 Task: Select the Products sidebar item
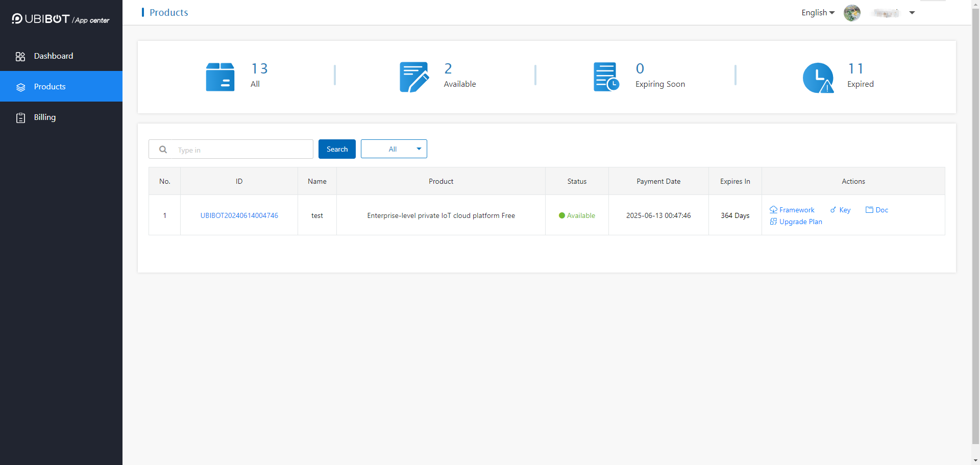coord(61,86)
